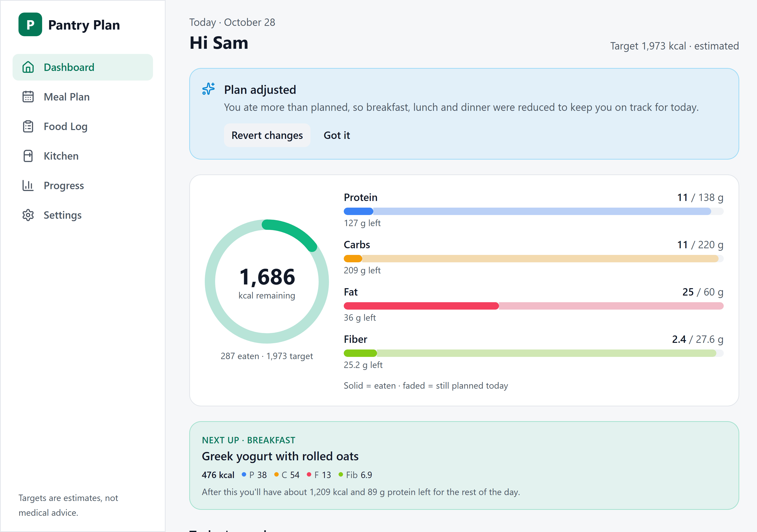Click the 25.2 g left fiber label
The width and height of the screenshot is (757, 532).
(363, 365)
